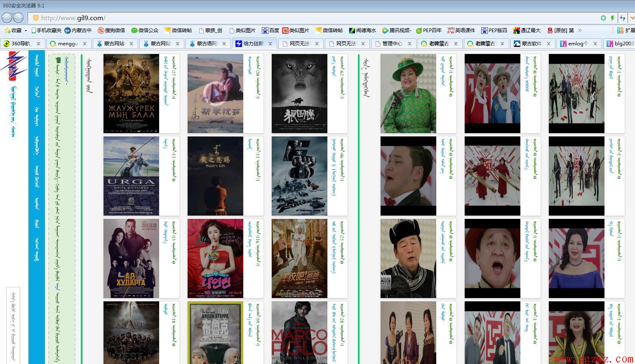Go back with the browser back arrow

[7, 18]
